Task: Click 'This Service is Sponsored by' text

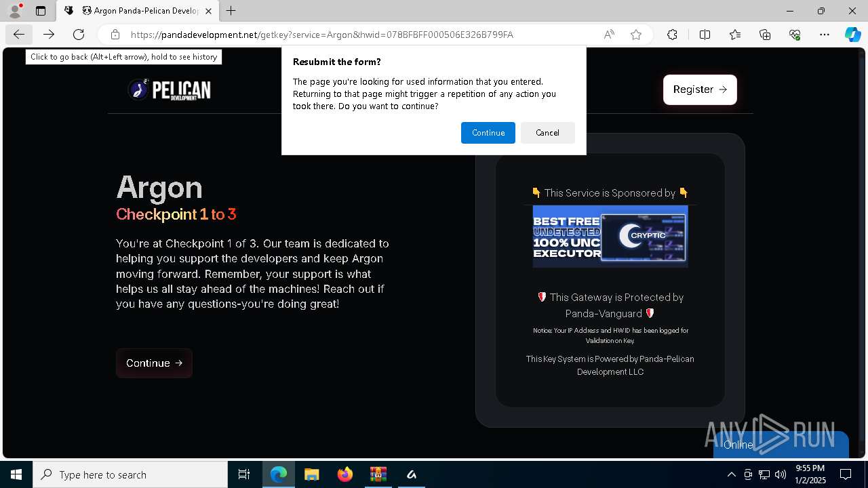Action: point(610,193)
